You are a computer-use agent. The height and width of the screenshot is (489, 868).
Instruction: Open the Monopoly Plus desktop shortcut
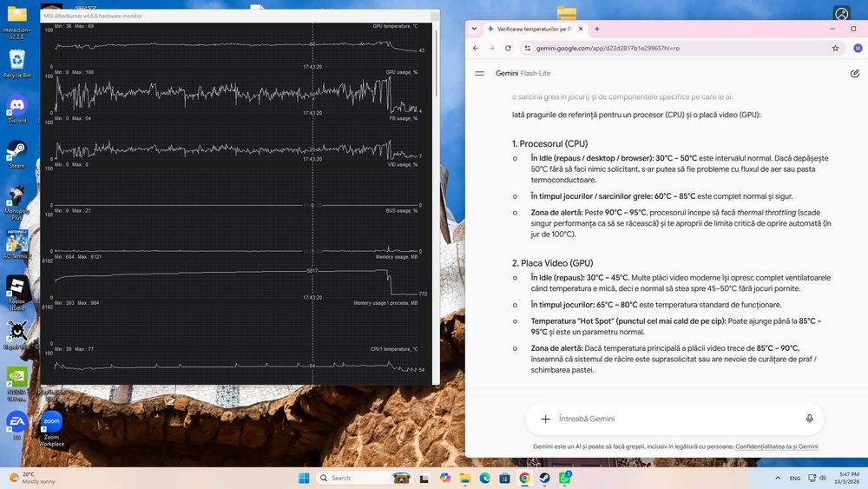coord(17,202)
